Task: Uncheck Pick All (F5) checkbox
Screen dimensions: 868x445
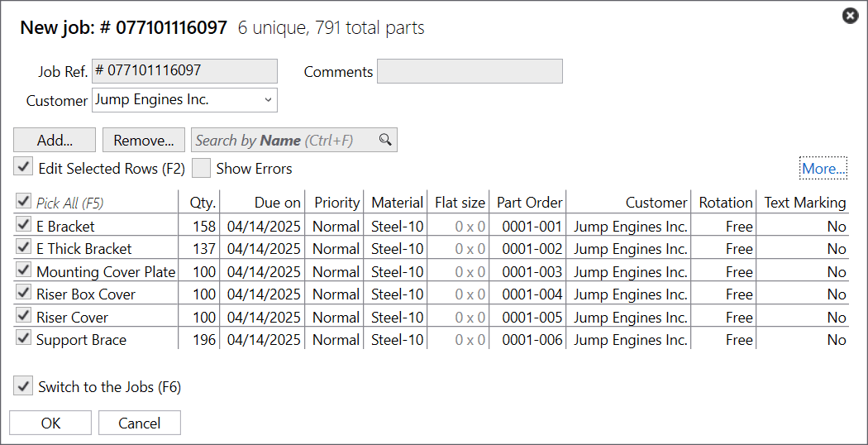Action: pos(23,202)
